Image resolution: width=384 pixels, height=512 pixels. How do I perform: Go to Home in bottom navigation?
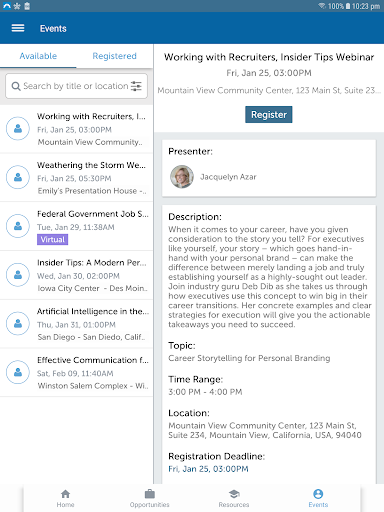[65, 499]
